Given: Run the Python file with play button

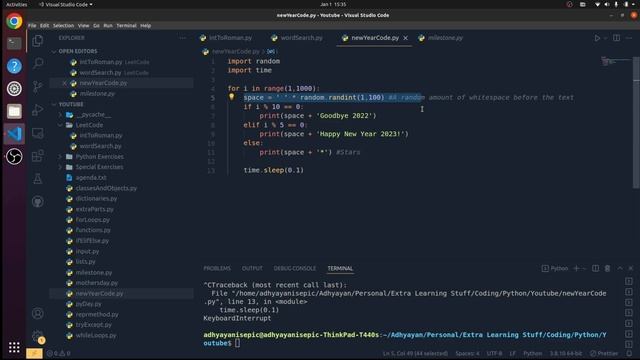Looking at the screenshot, I should point(597,38).
